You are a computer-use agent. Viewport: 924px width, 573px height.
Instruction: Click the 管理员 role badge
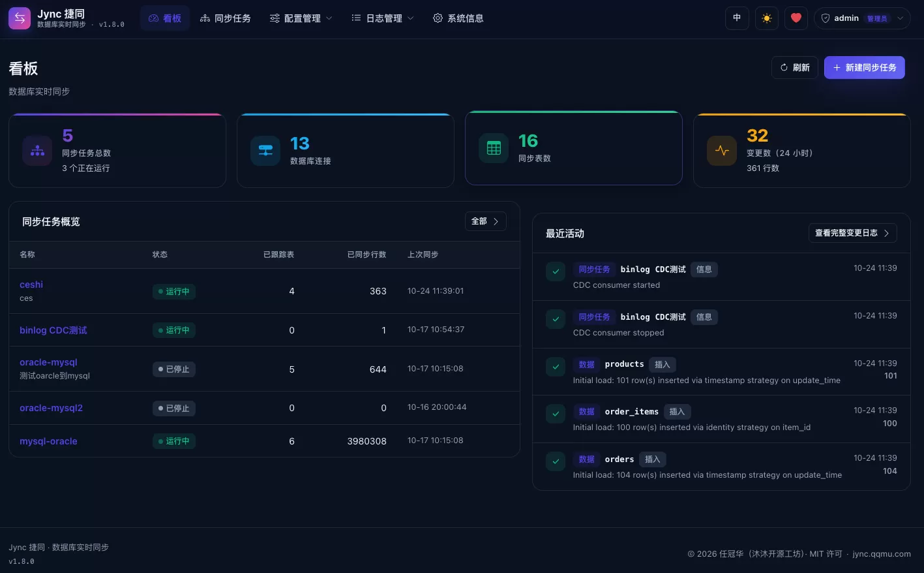click(877, 18)
